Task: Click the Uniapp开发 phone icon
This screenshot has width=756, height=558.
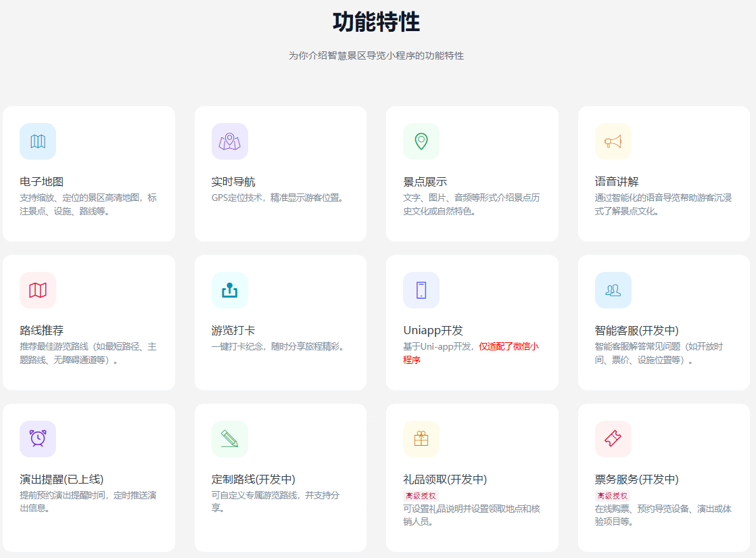Action: coord(421,290)
